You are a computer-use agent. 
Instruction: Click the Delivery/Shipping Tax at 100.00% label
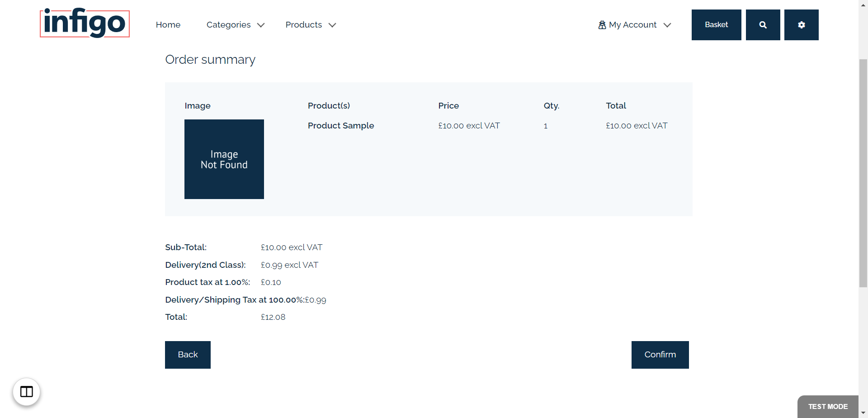coord(235,300)
